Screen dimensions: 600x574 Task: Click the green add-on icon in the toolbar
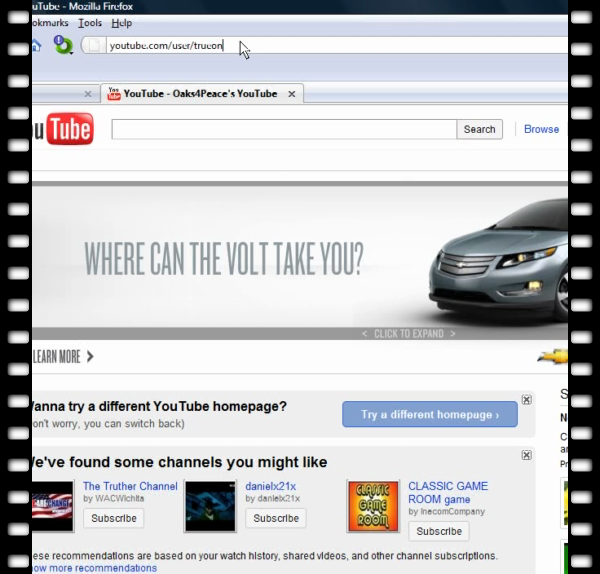62,45
